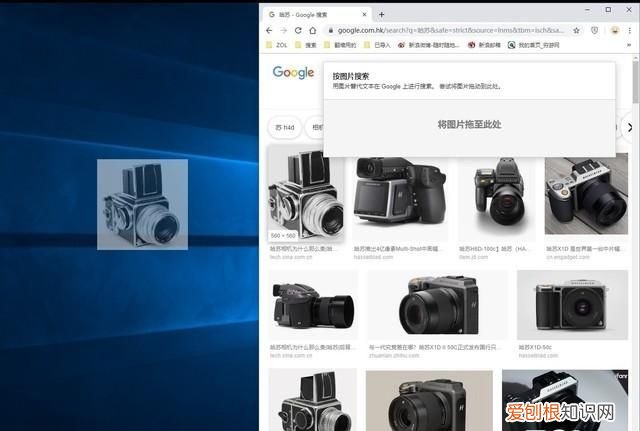Image resolution: width=640 pixels, height=431 pixels.
Task: Click the item.jd.com source link
Action: click(473, 257)
